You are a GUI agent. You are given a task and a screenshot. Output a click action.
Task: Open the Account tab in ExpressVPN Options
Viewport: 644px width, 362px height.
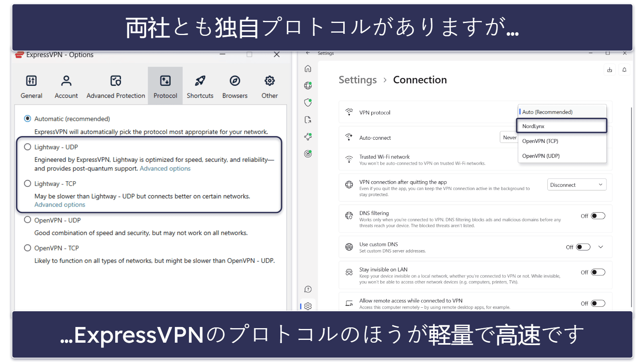(66, 86)
